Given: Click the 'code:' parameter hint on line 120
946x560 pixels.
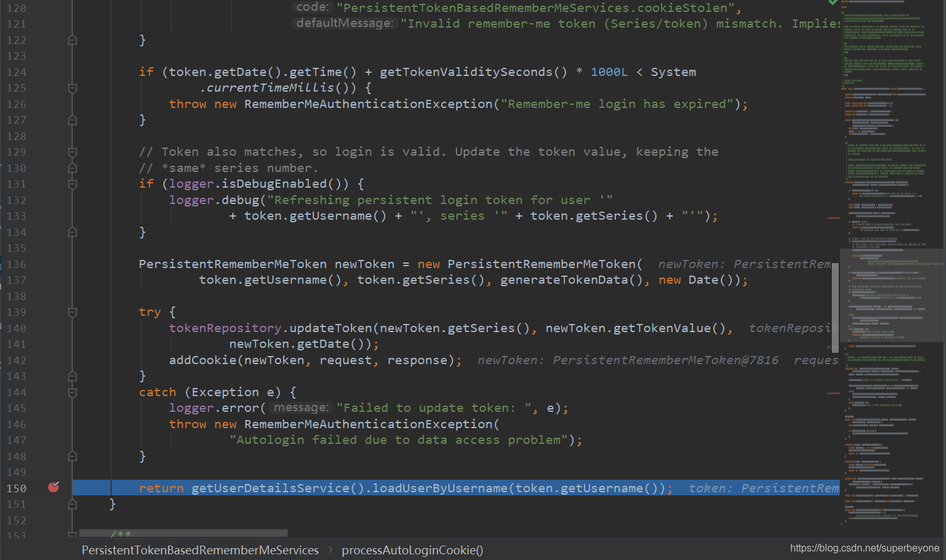Looking at the screenshot, I should coord(312,7).
